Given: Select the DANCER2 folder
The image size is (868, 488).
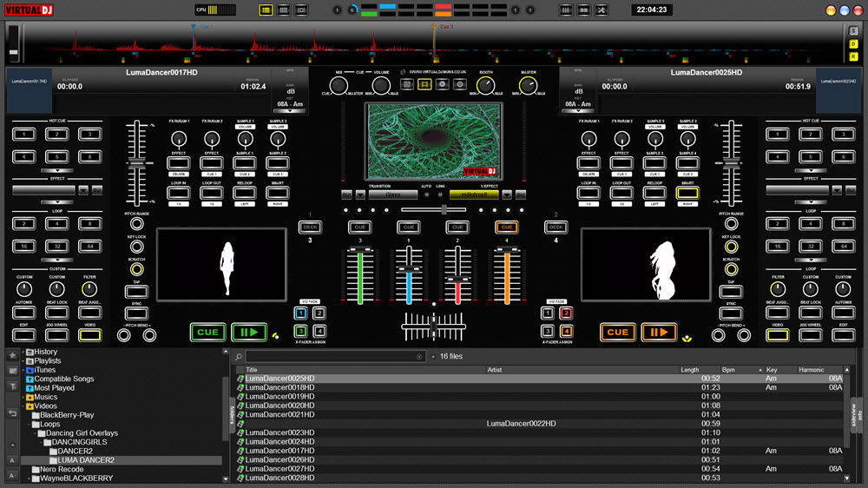Looking at the screenshot, I should point(76,452).
